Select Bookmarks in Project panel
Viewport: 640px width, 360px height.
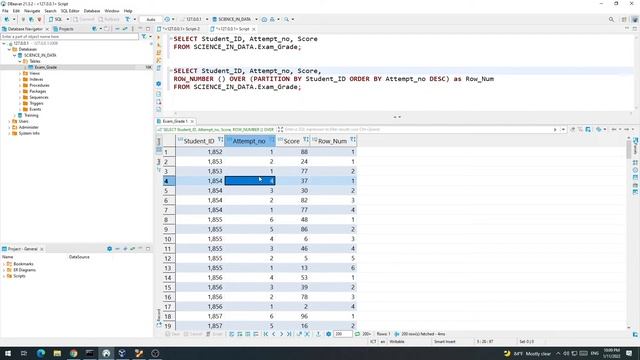23,264
